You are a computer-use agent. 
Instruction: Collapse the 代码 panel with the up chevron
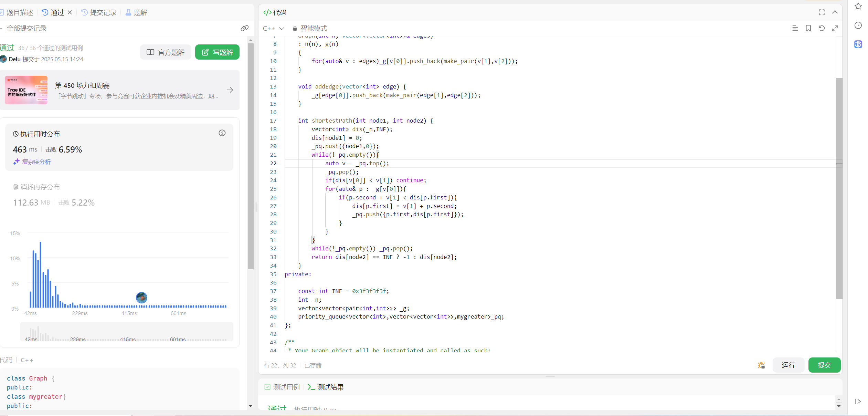835,12
